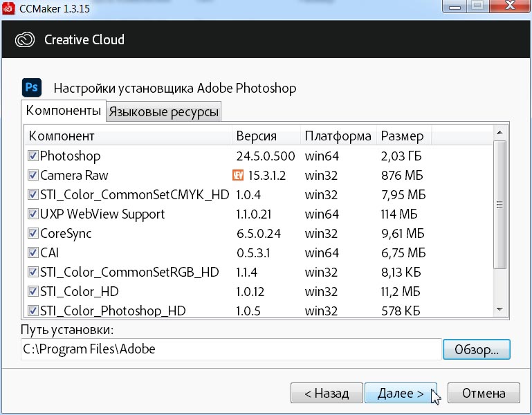Image resolution: width=532 pixels, height=415 pixels.
Task: Cancel with the Отмена button
Action: (484, 394)
